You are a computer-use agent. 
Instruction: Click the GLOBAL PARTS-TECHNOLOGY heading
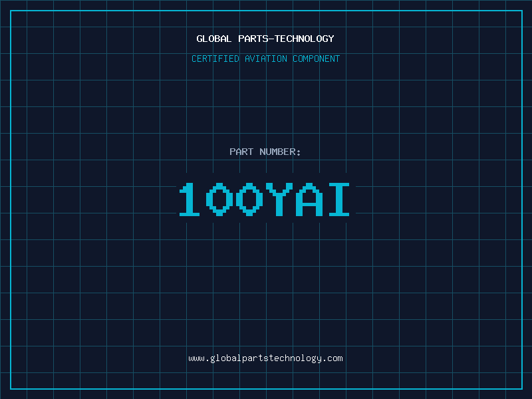click(265, 39)
